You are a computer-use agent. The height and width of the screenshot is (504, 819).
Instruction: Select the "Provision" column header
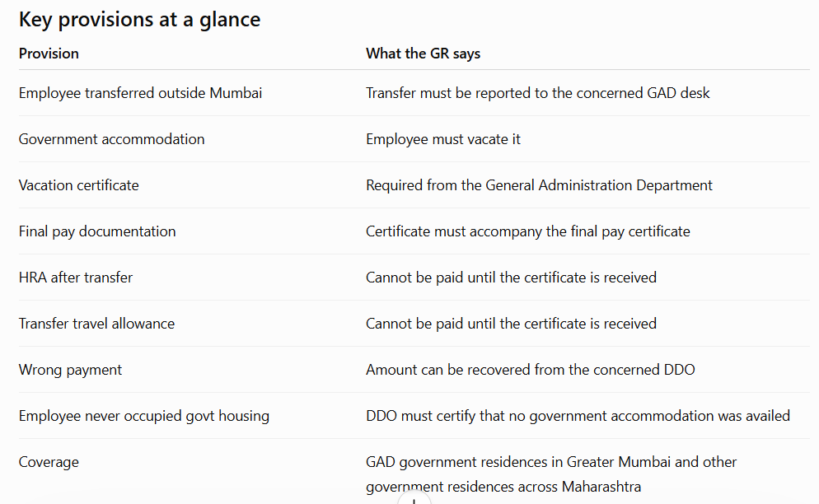(x=49, y=54)
